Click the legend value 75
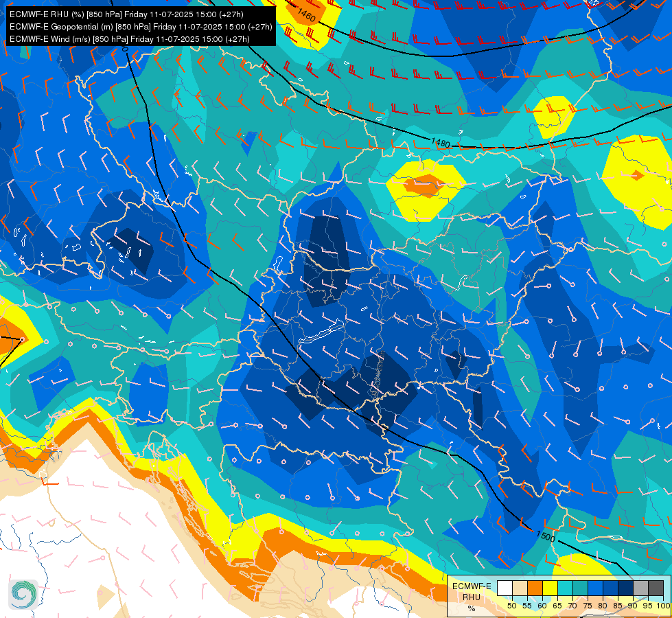The image size is (672, 618). (588, 606)
